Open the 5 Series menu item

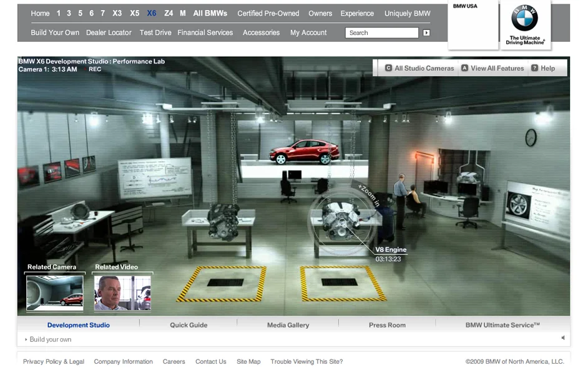pos(81,14)
